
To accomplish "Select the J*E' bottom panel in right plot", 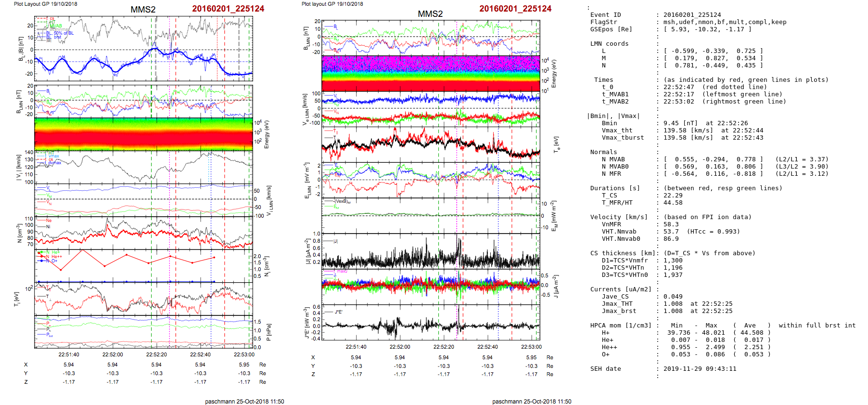I will coord(431,323).
